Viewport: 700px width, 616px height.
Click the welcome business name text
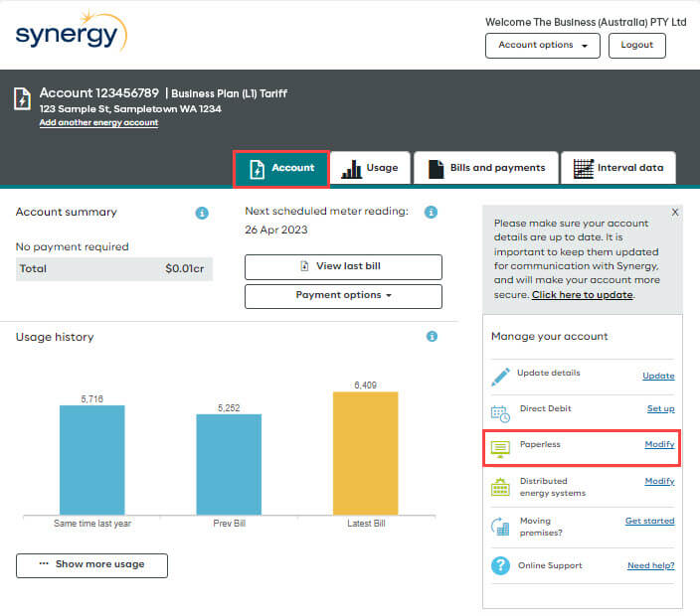pyautogui.click(x=586, y=22)
